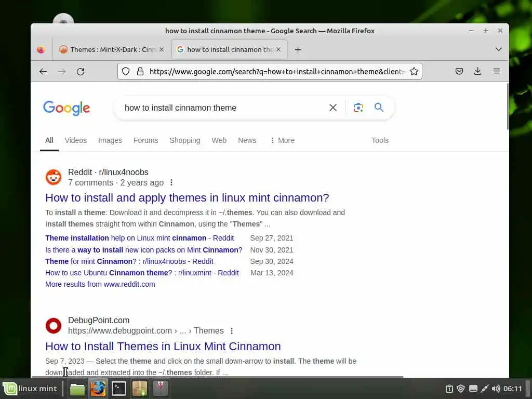The height and width of the screenshot is (399, 532).
Task: Switch to News results
Action: pyautogui.click(x=247, y=140)
